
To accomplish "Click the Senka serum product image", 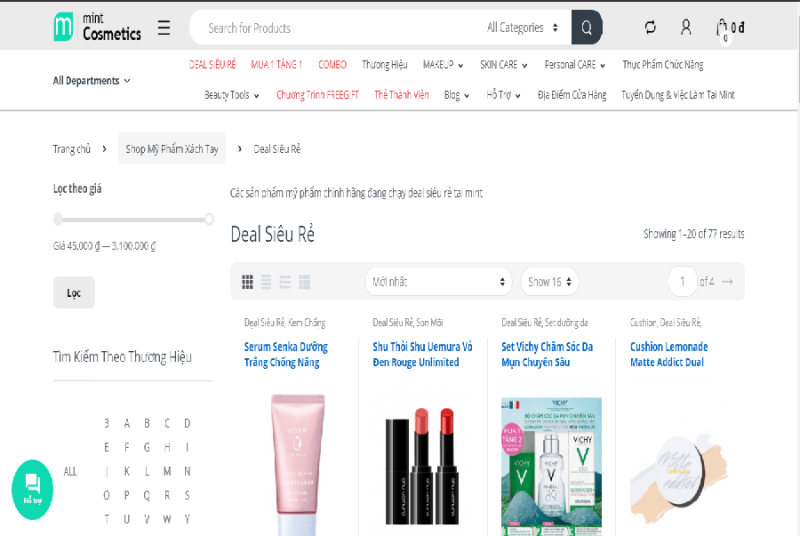I will (x=298, y=465).
